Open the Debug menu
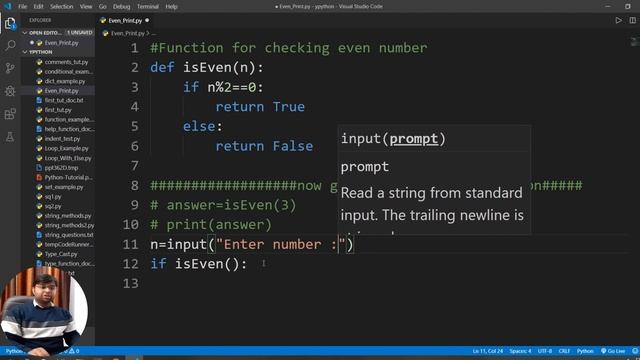This screenshot has width=640, height=360. (121, 7)
